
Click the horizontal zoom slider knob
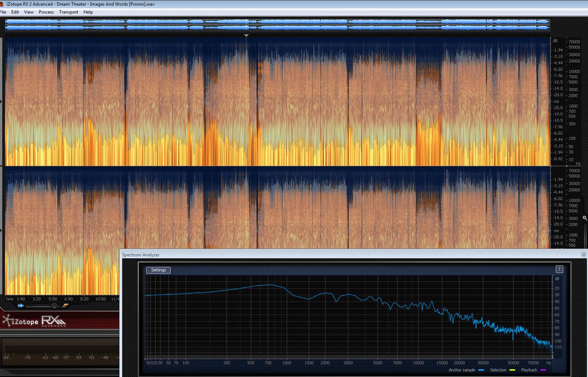(x=54, y=306)
